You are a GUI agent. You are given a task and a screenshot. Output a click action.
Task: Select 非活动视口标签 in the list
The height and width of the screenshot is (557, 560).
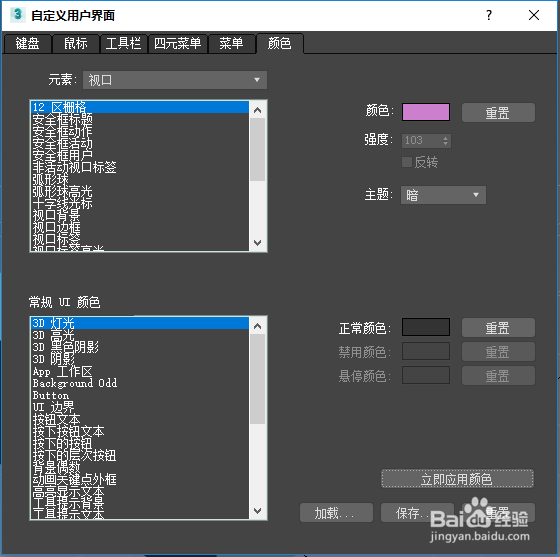pos(140,167)
